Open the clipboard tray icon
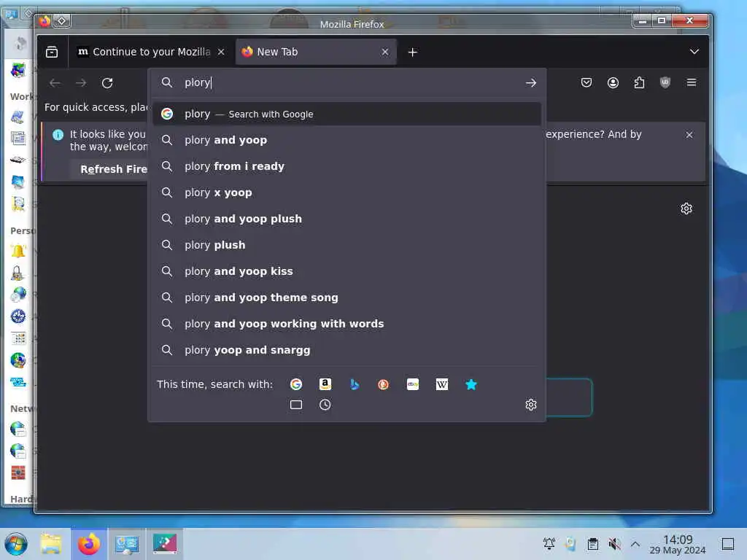 tap(592, 544)
